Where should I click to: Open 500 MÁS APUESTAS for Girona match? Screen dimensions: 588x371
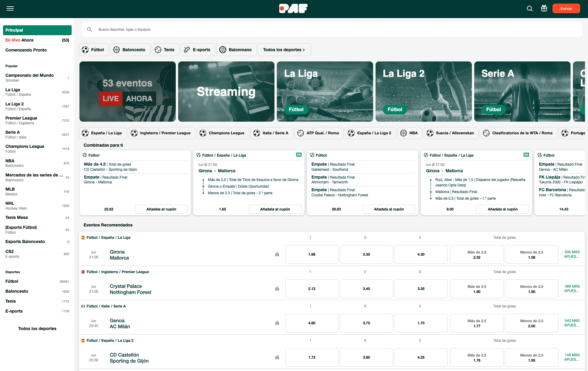click(572, 254)
